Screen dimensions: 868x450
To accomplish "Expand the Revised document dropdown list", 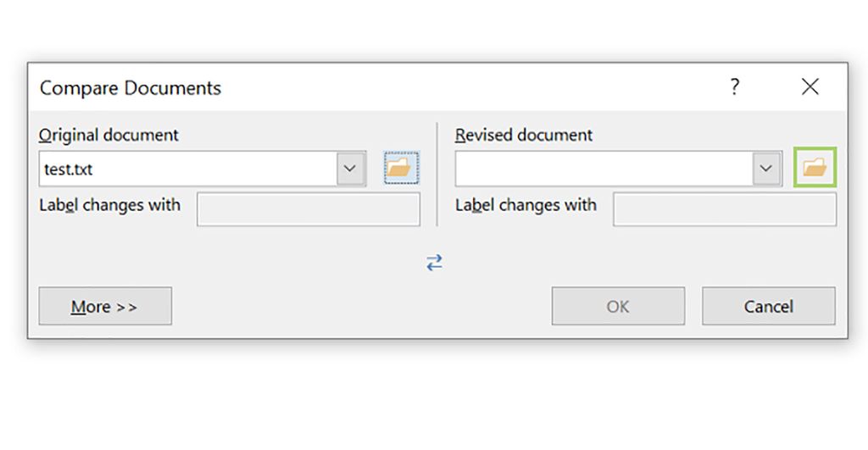I will tap(766, 169).
